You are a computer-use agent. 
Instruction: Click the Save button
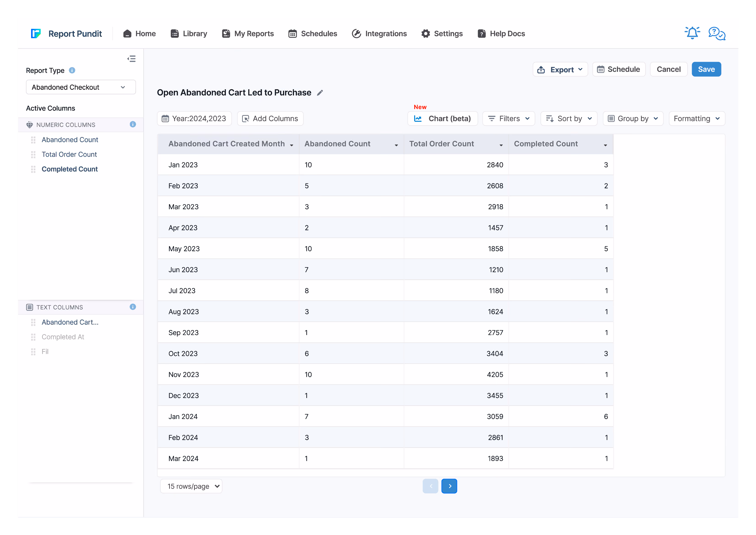(x=706, y=70)
